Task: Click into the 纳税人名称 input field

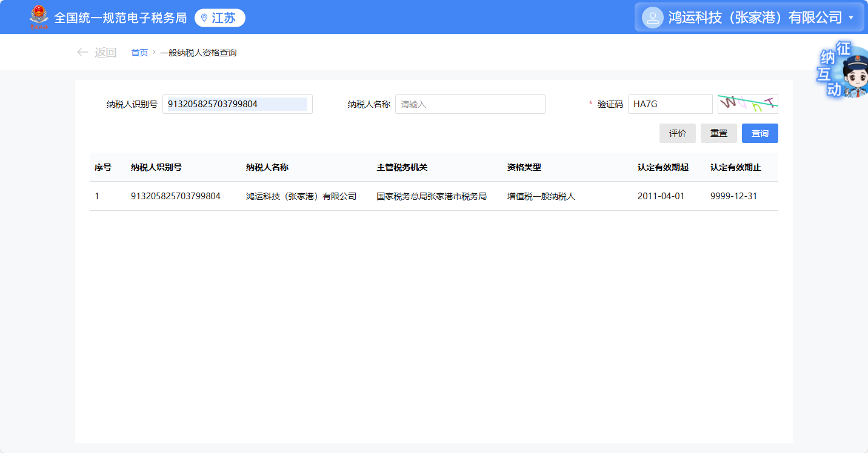Action: [470, 104]
